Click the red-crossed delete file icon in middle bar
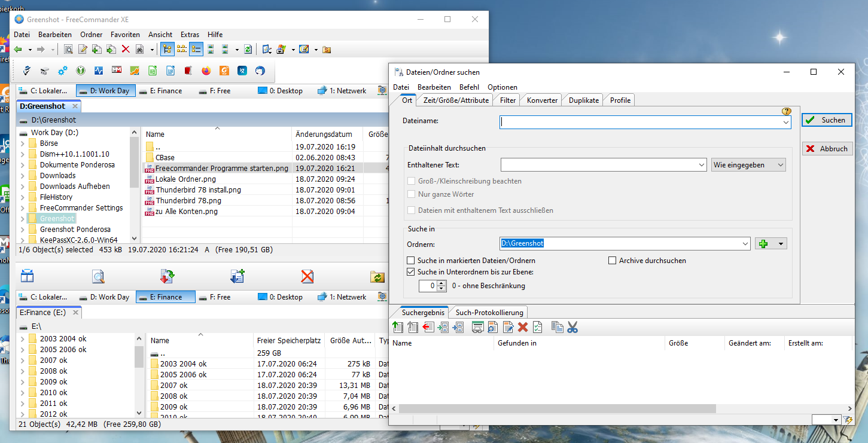 tap(307, 276)
